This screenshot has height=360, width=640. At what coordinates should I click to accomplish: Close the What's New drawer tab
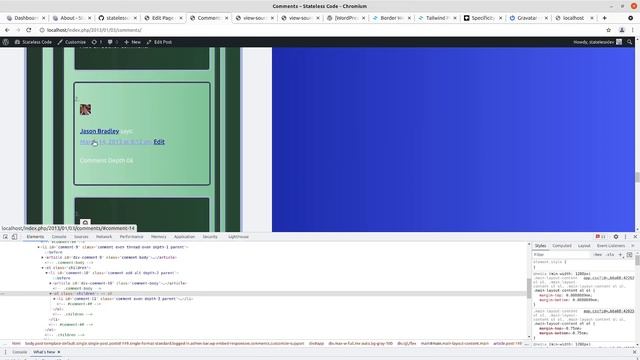pyautogui.click(x=59, y=352)
